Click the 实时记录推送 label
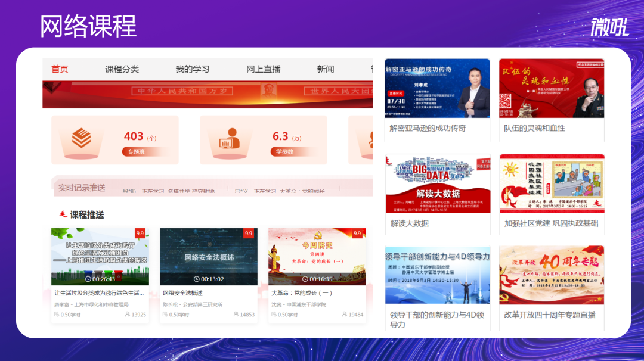 click(x=82, y=188)
